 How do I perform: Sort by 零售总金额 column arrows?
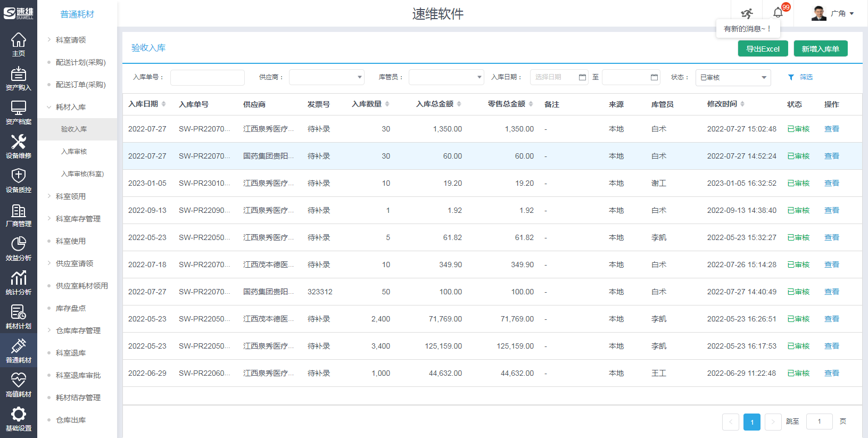pos(531,104)
